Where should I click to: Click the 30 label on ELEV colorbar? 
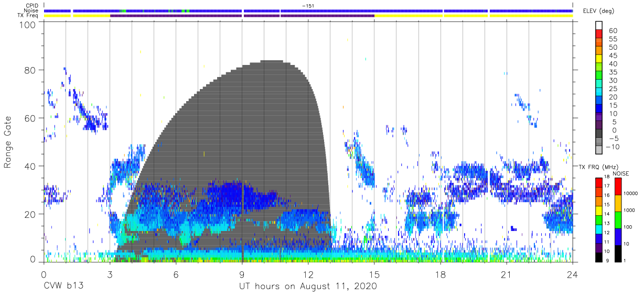(x=613, y=81)
